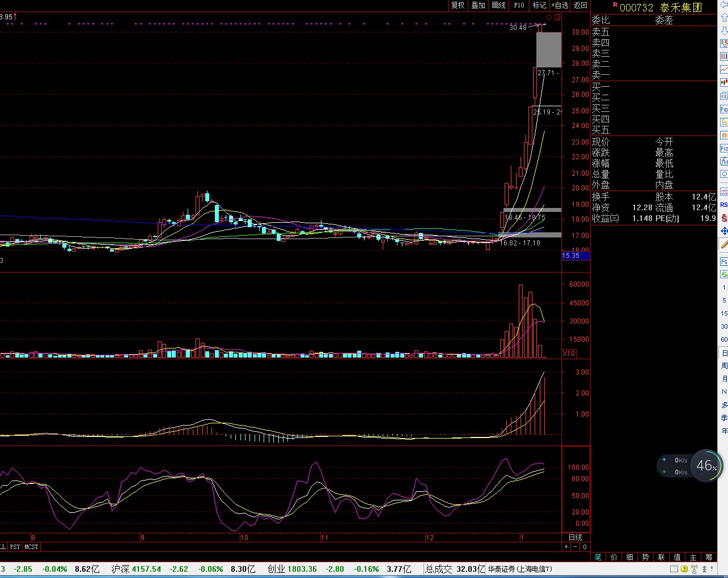Click the 46% network speed floating widget
This screenshot has height=578, width=728.
tap(706, 465)
